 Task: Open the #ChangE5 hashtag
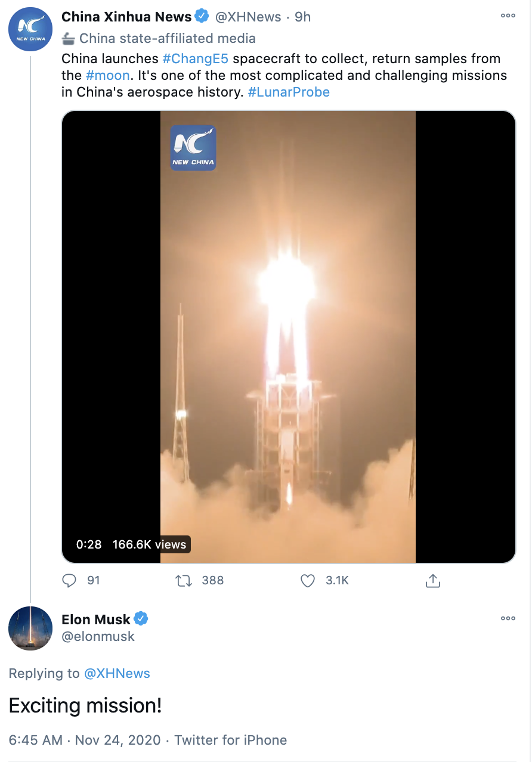[x=195, y=59]
